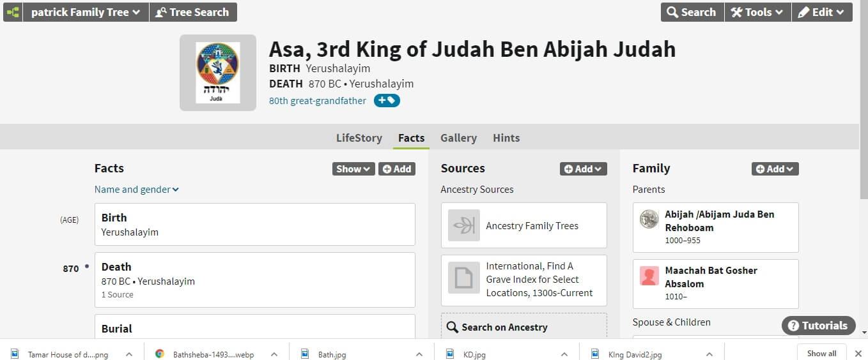Click the 80th great-grandfather link
Image resolution: width=868 pixels, height=360 pixels.
click(x=318, y=101)
